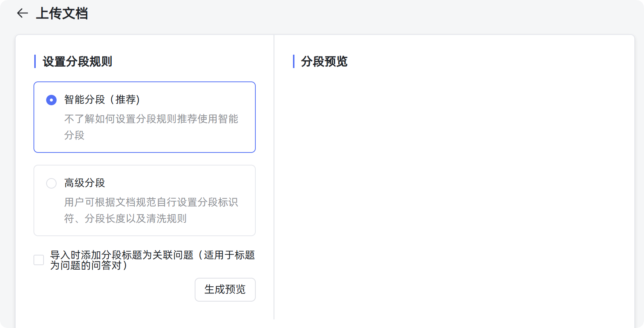Click the blue bar beside 设置分段规则
The height and width of the screenshot is (328, 644).
35,61
